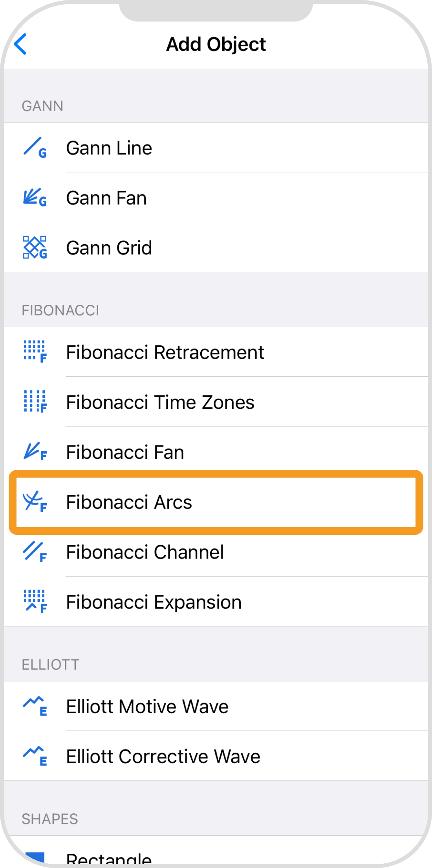Select Fibonacci Retracement label
Viewport: 432px width, 868px height.
pos(165,352)
